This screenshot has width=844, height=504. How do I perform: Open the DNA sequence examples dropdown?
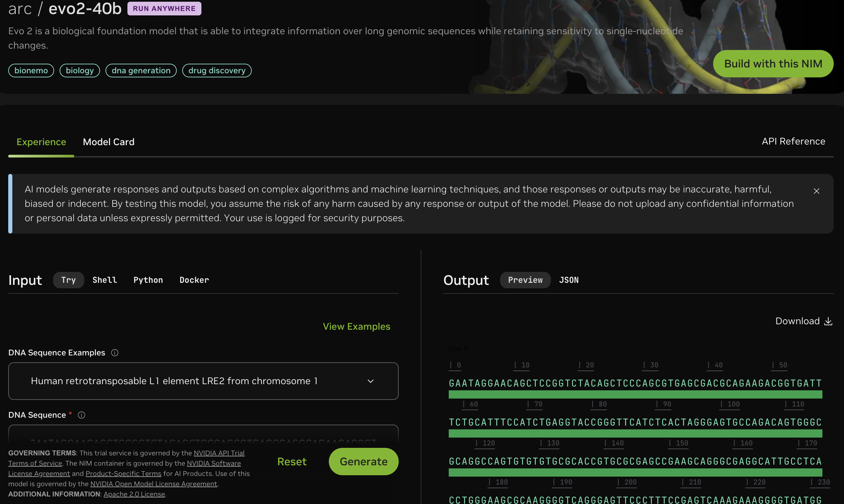pyautogui.click(x=203, y=381)
